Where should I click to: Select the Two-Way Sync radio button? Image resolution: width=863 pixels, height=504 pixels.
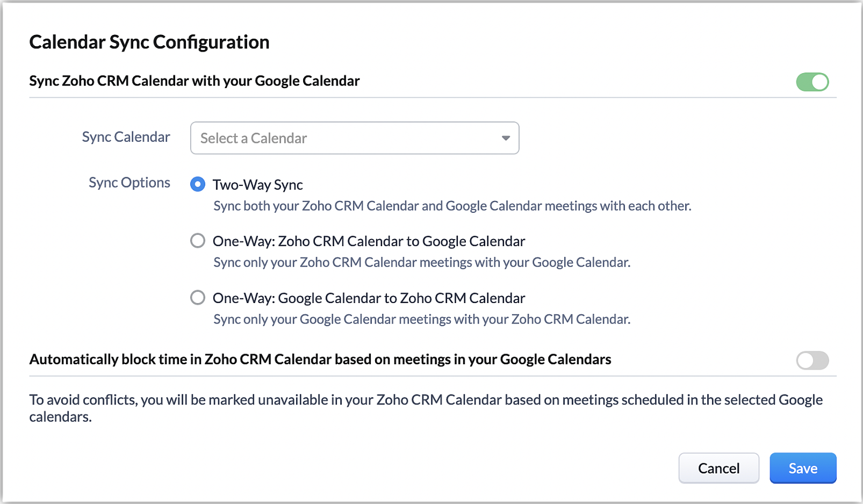pyautogui.click(x=198, y=184)
